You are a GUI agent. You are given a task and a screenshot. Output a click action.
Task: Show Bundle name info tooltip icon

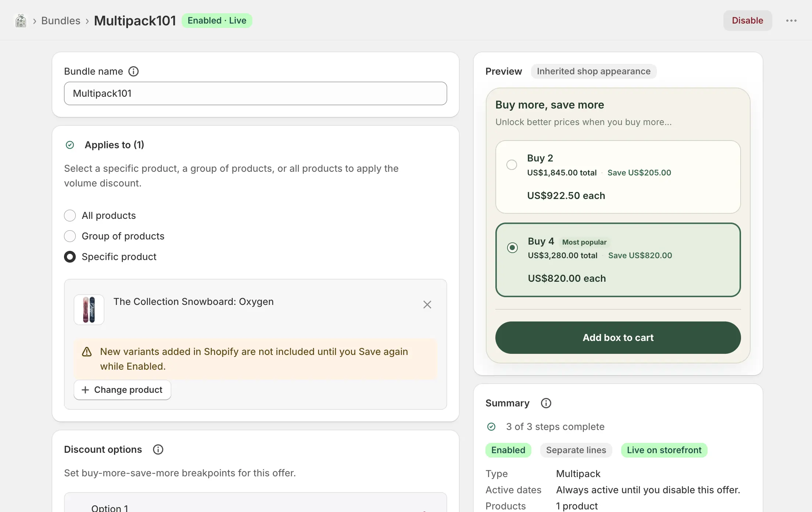133,71
